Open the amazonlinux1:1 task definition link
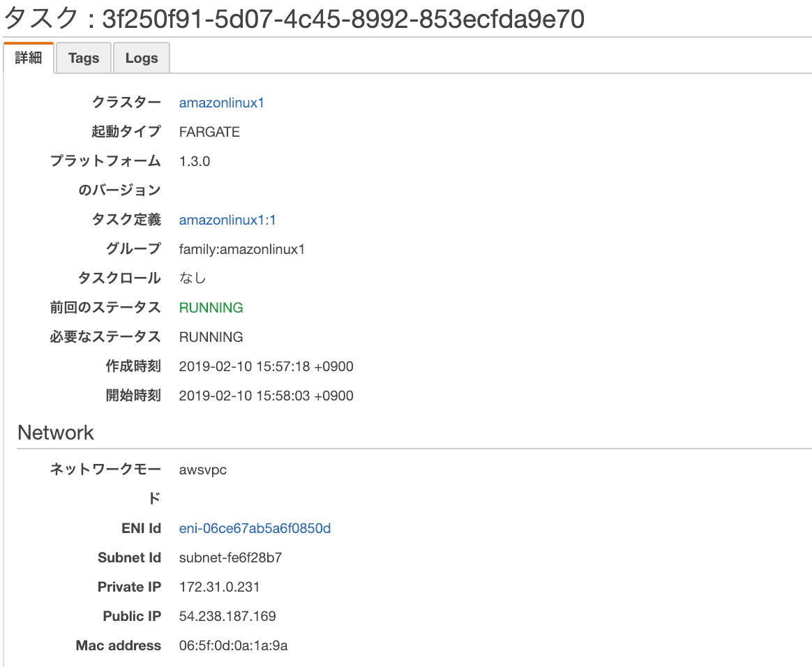The image size is (812, 667). point(227,220)
